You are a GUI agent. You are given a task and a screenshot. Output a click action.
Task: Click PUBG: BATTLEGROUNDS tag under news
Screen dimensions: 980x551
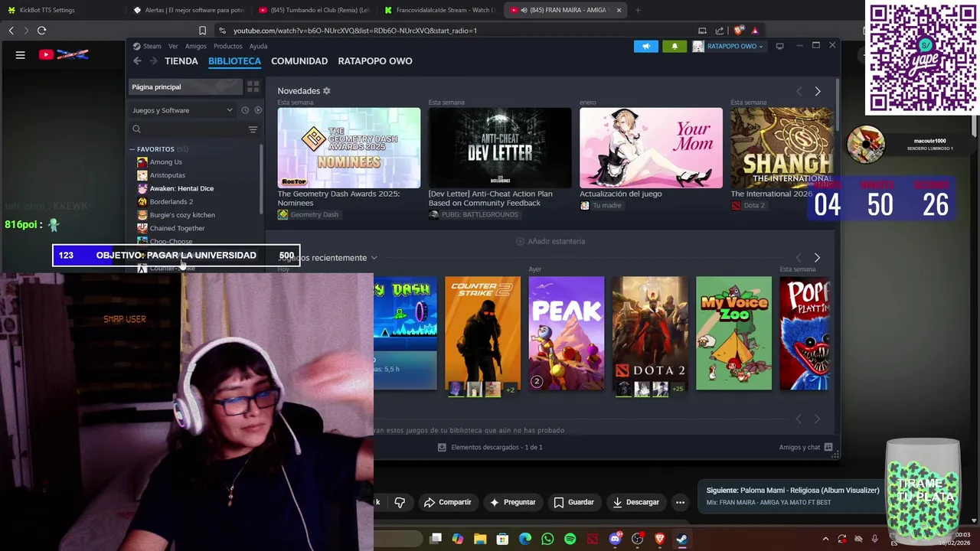coord(473,215)
